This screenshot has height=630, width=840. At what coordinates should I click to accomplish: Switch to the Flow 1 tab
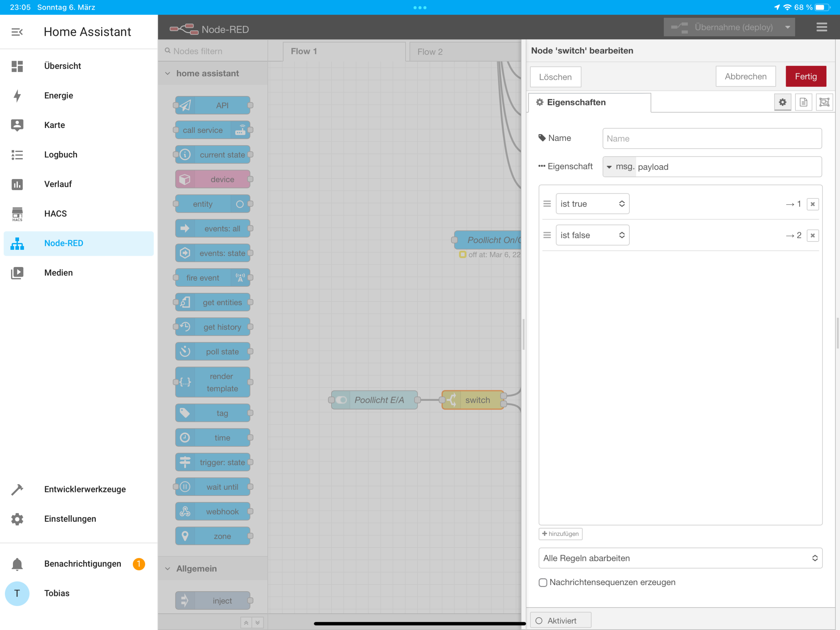point(344,52)
